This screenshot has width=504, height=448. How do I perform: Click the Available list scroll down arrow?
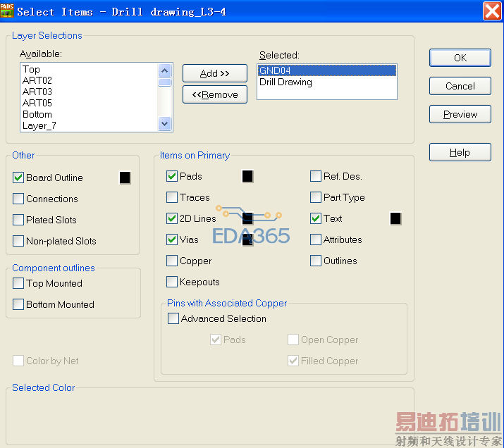coord(165,123)
